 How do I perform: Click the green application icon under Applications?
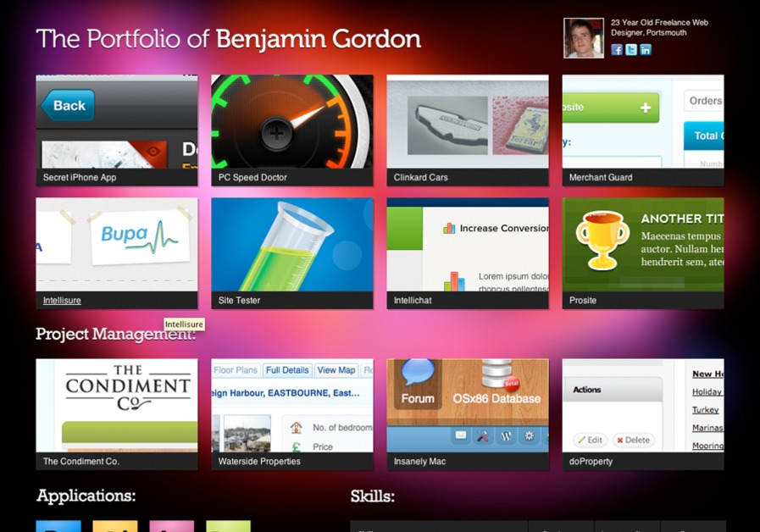click(x=228, y=526)
